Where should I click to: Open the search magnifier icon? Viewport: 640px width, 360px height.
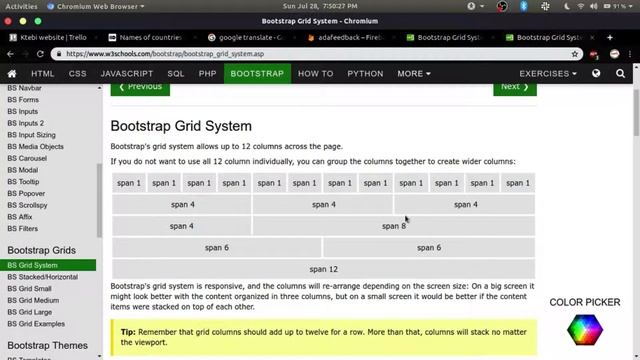(620, 73)
